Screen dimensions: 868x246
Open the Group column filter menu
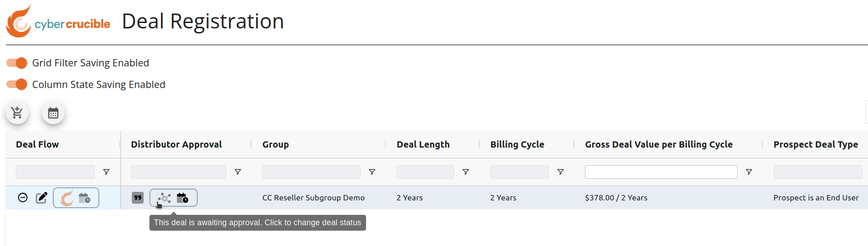[372, 172]
